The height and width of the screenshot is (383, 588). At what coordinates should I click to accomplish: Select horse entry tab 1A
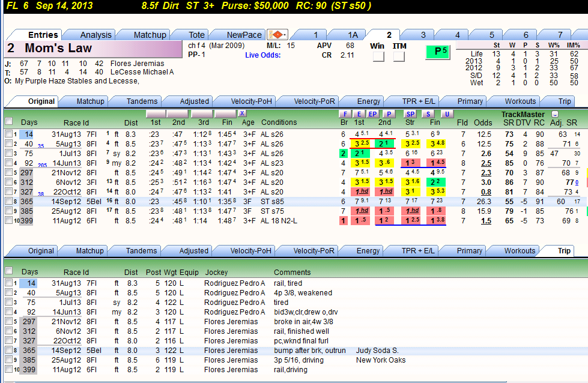[353, 35]
